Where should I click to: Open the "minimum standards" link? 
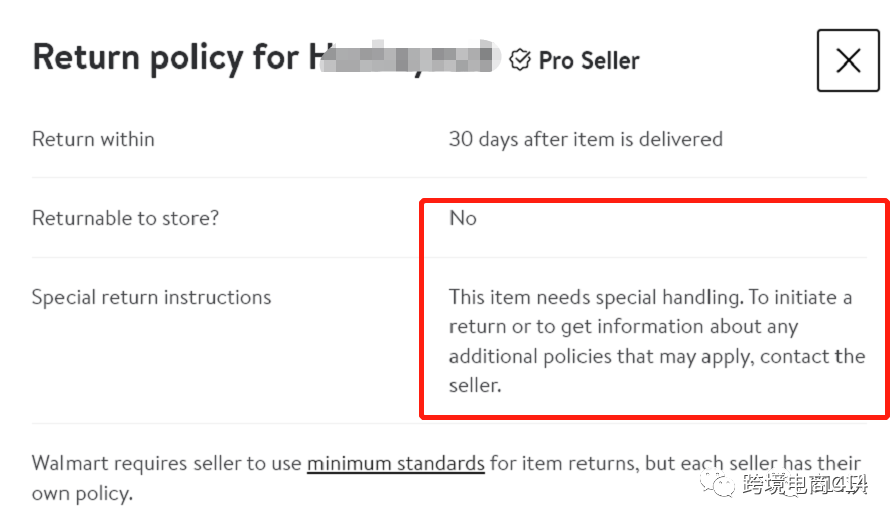(395, 463)
